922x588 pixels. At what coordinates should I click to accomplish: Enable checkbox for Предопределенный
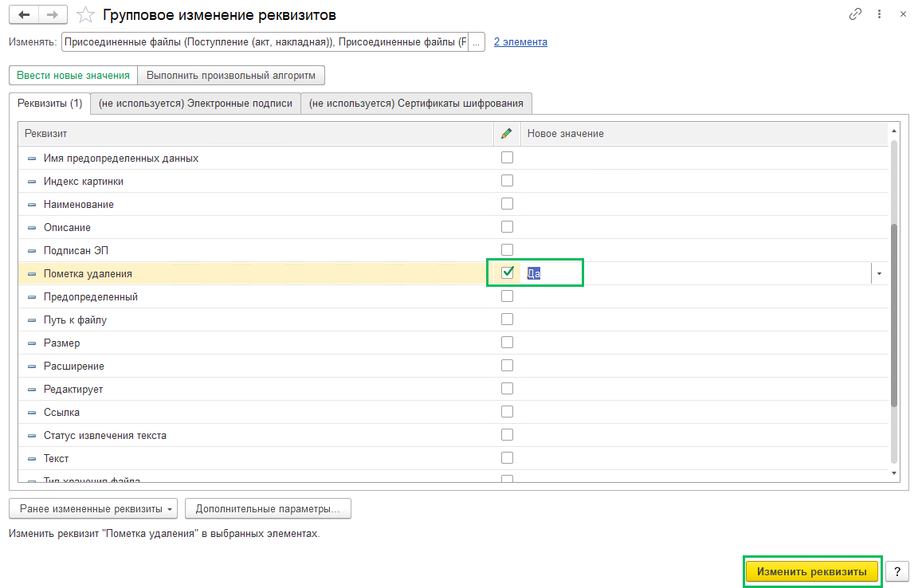click(x=507, y=296)
